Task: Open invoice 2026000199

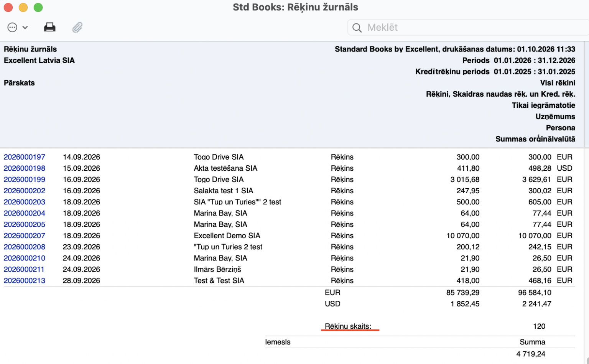Action: (25, 179)
